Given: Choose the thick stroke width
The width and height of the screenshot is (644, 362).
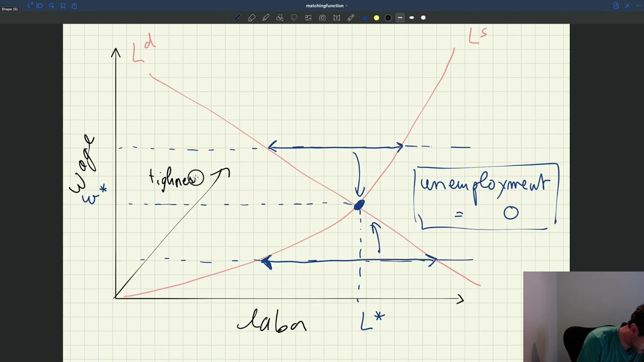Looking at the screenshot, I should [x=423, y=18].
